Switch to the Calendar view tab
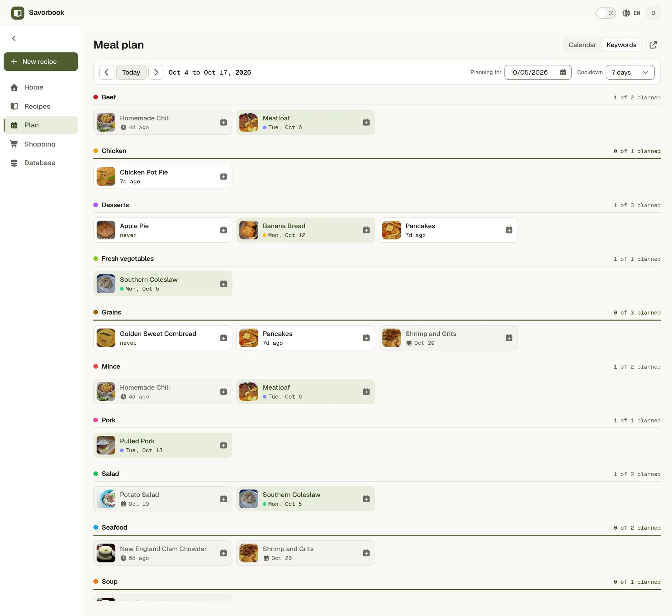The width and height of the screenshot is (672, 616). [x=582, y=45]
